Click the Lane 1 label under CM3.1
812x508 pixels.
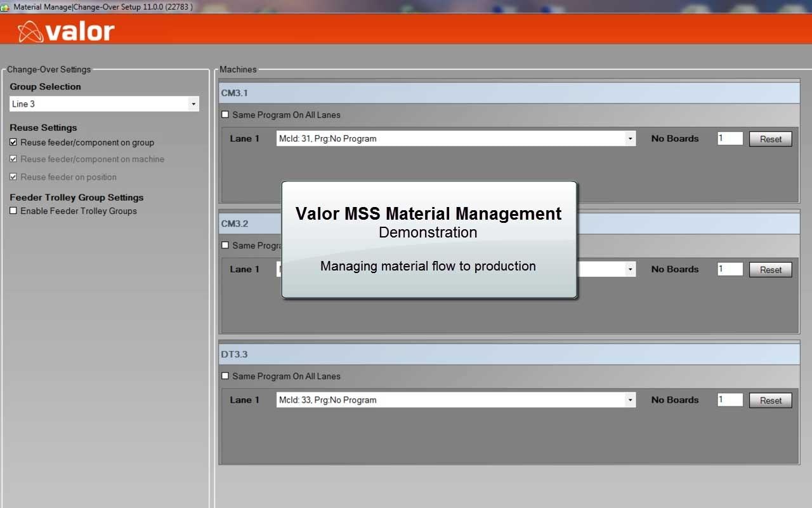click(x=245, y=138)
